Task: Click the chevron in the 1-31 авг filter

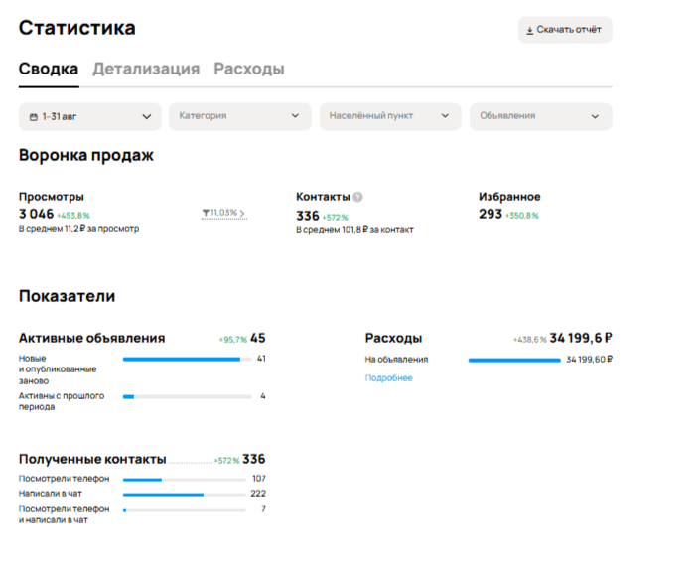Action: 146,117
